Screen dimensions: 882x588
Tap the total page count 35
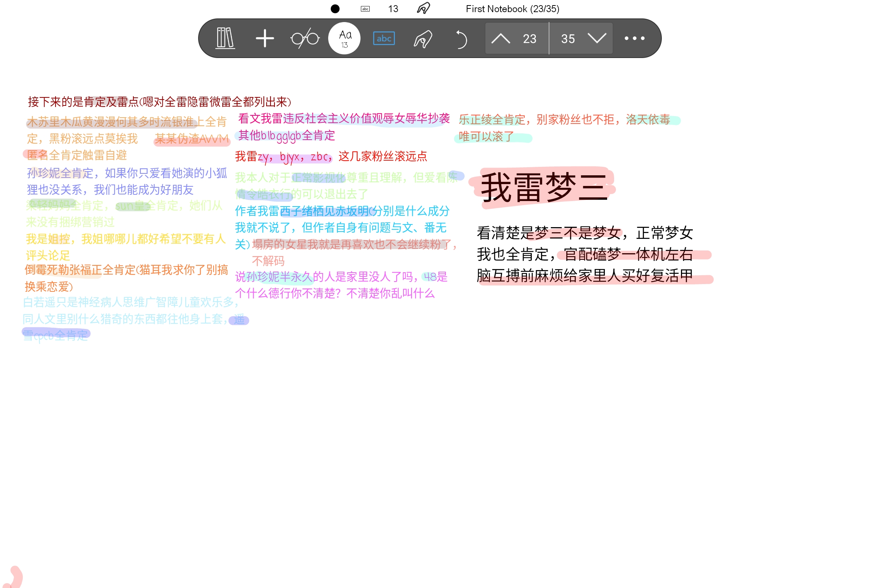pyautogui.click(x=568, y=38)
